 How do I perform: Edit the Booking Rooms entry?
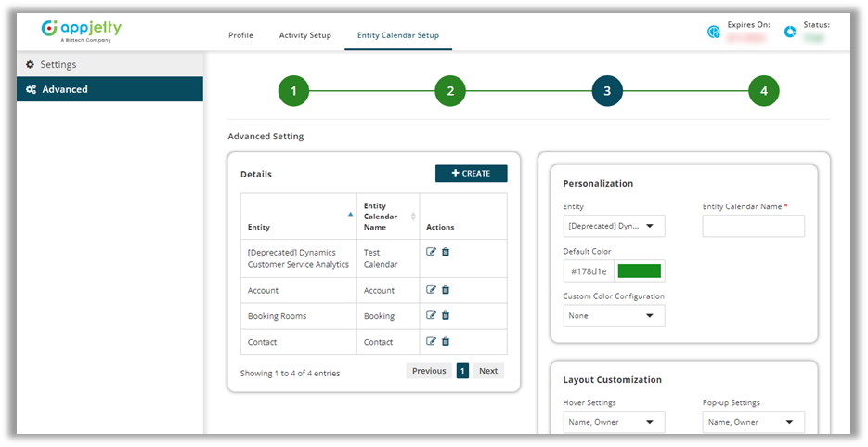(x=431, y=316)
